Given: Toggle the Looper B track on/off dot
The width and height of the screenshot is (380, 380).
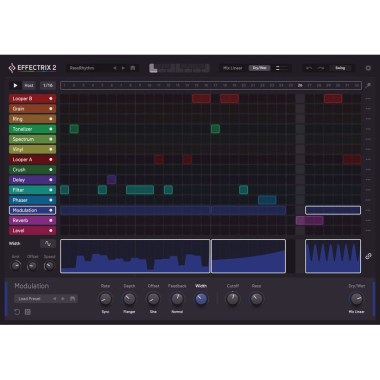Looking at the screenshot, I should tap(51, 99).
